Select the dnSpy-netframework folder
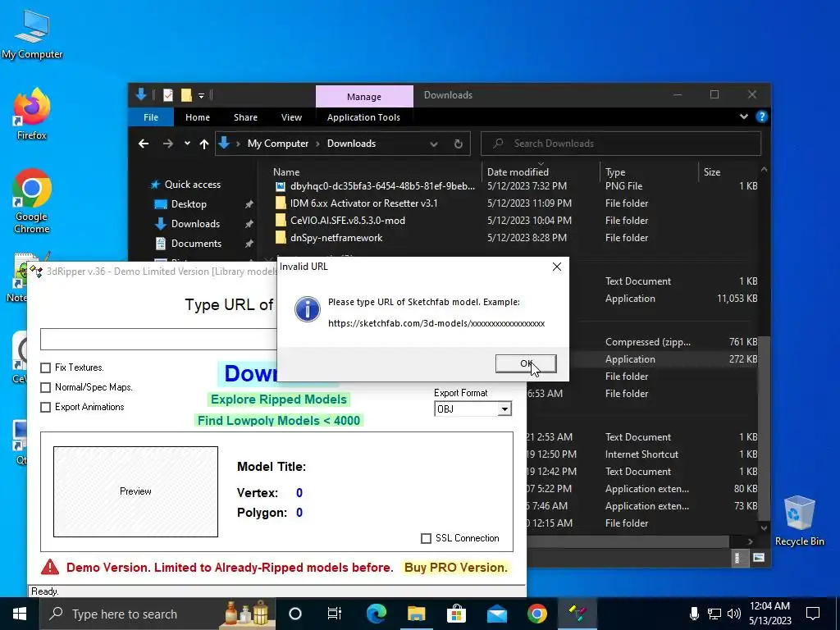The image size is (840, 630). pyautogui.click(x=336, y=238)
